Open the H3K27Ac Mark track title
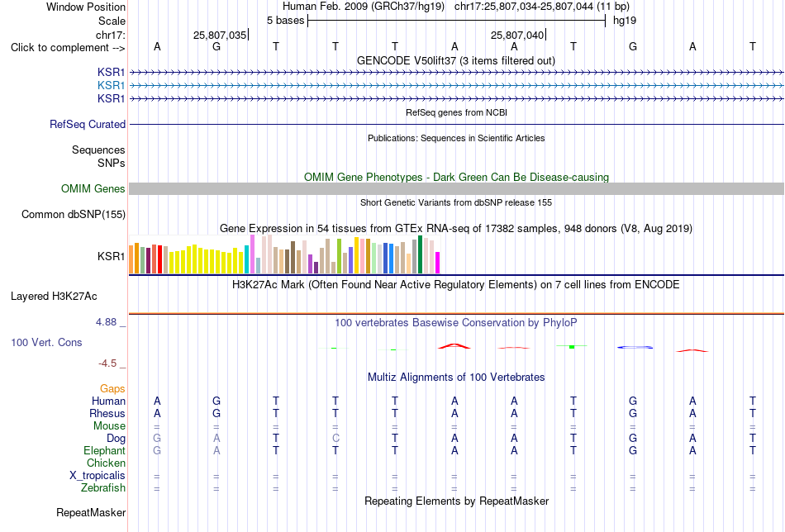Image resolution: width=785 pixels, height=532 pixels. pos(455,285)
